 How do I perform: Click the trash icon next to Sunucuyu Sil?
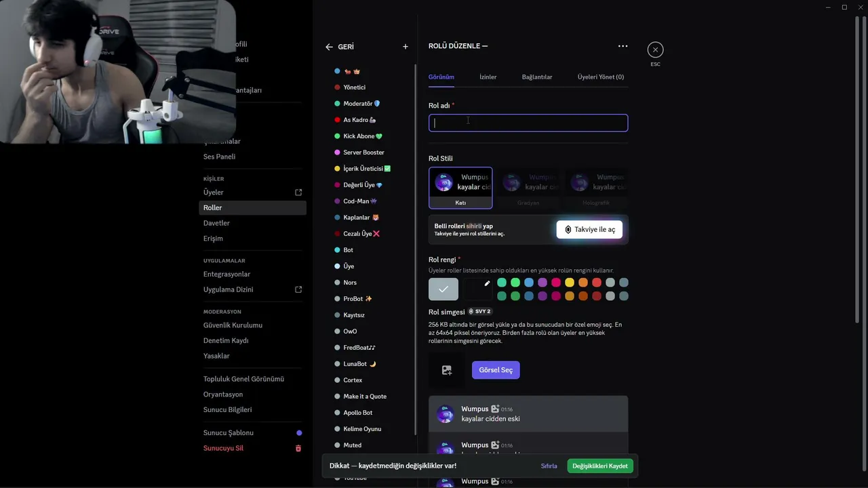298,448
